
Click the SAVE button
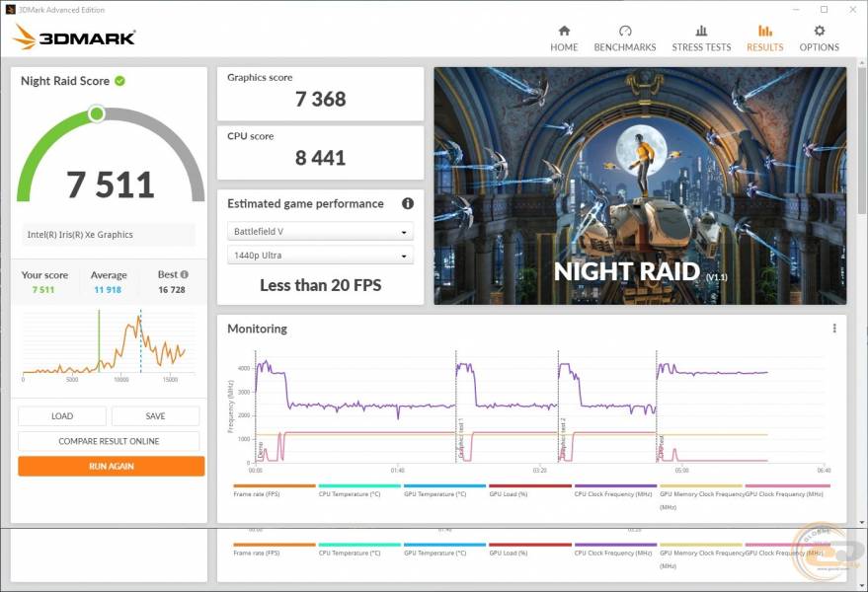tap(156, 416)
